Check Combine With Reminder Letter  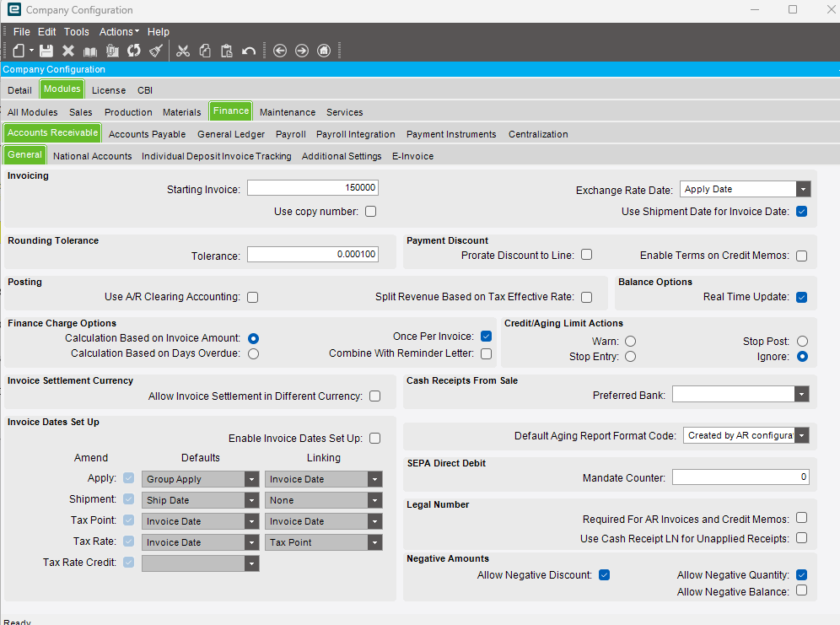coord(486,353)
